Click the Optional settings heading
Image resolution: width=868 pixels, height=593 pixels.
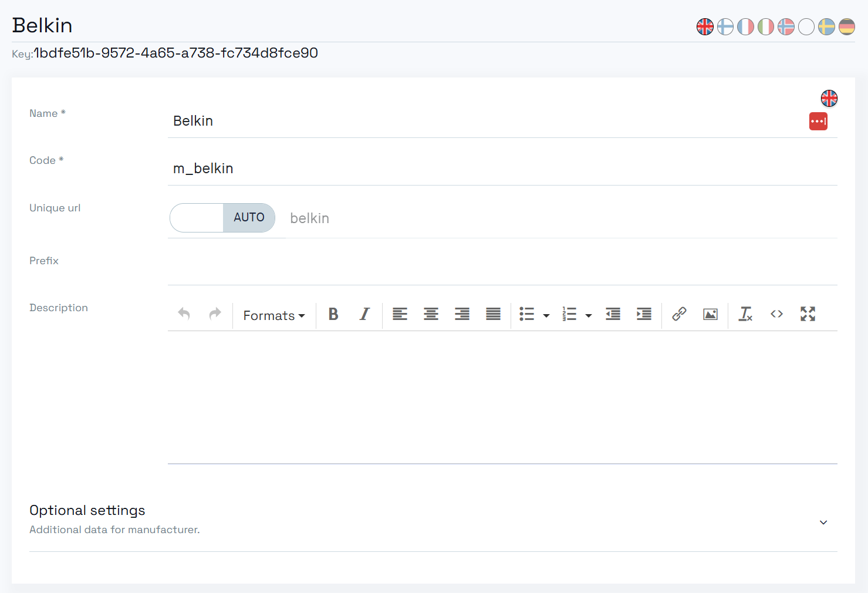[87, 510]
